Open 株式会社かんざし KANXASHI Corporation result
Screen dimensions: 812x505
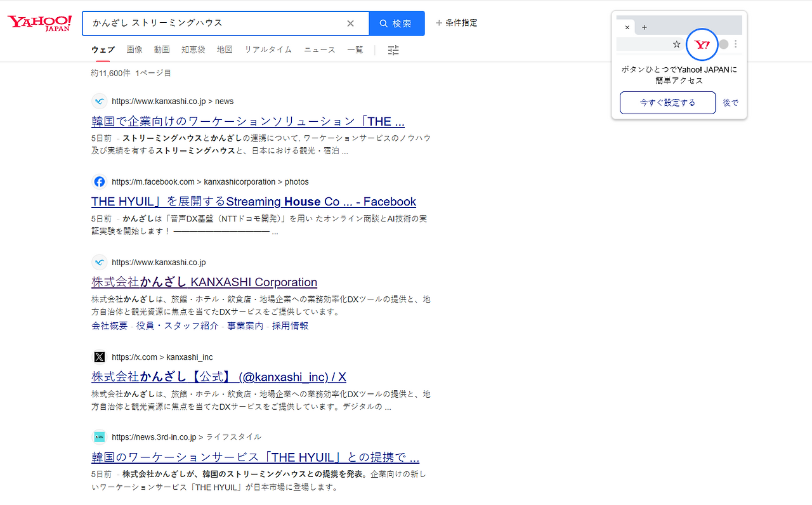tap(204, 282)
